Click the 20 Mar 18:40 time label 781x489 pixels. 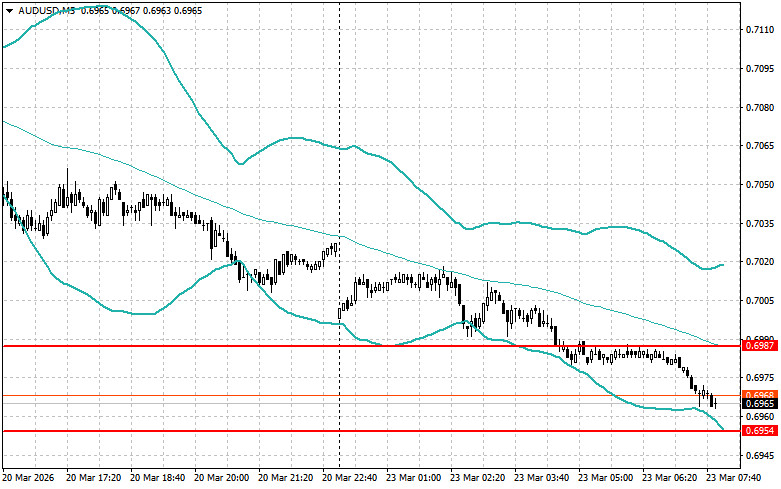(x=157, y=478)
